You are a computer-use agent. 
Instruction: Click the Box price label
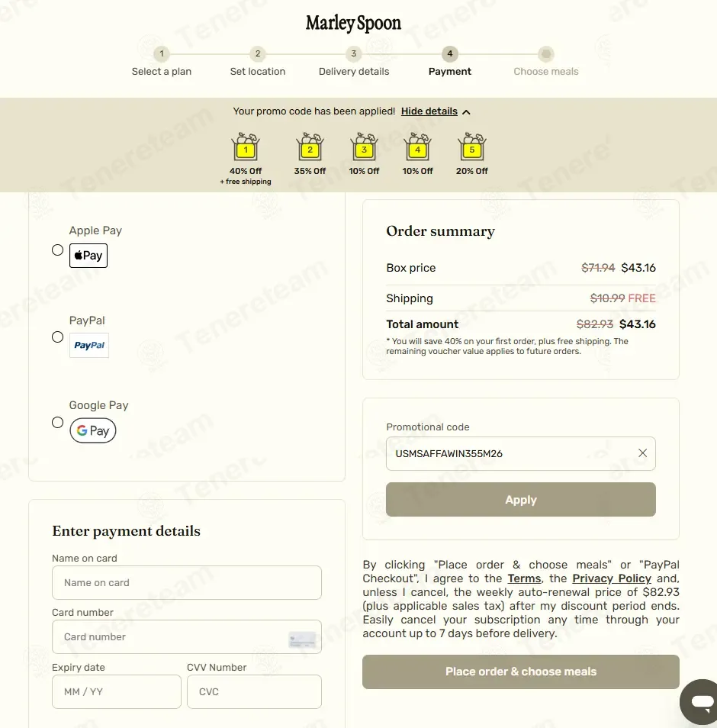point(410,268)
